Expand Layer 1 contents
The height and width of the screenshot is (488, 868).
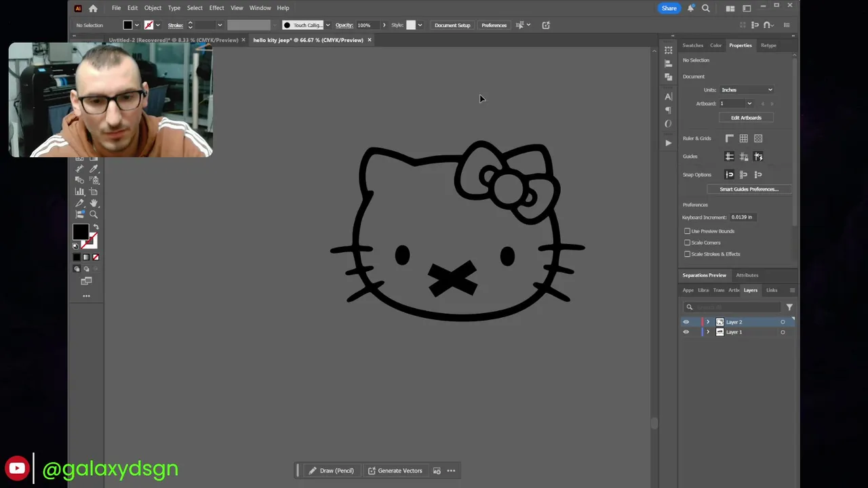[708, 332]
